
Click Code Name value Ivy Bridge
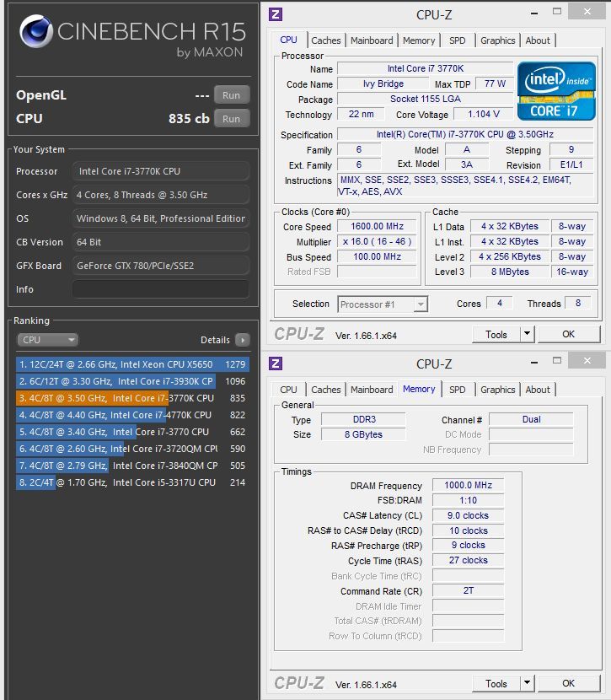[383, 84]
